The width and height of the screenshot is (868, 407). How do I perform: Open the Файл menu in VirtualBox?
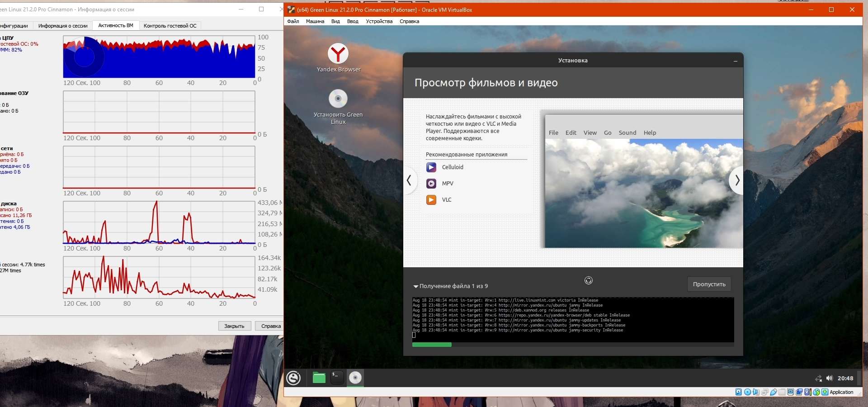tap(293, 21)
